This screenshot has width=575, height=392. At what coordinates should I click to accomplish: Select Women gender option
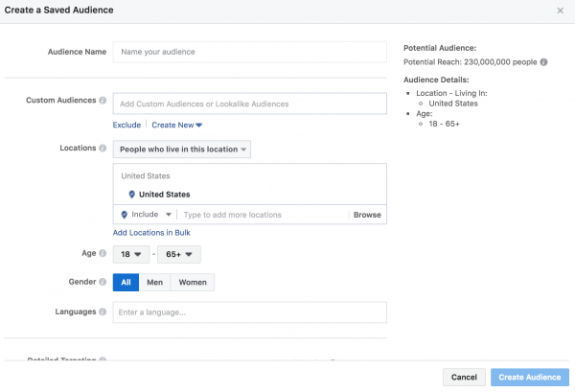click(193, 283)
